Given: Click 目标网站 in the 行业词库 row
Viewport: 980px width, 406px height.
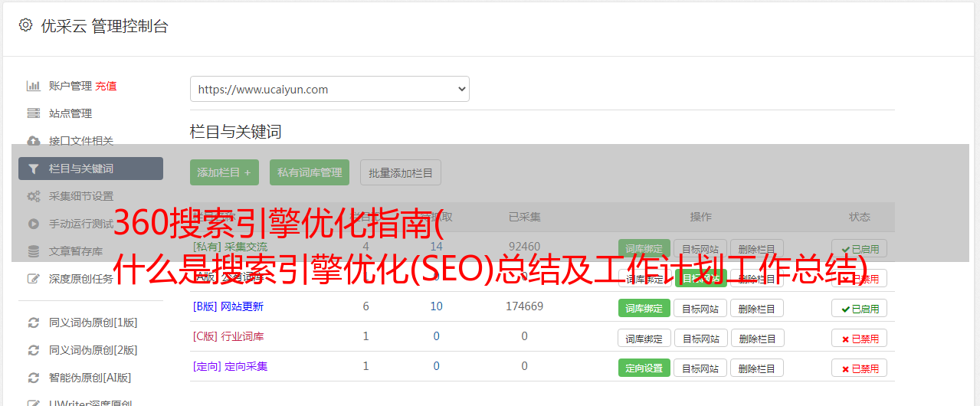Looking at the screenshot, I should [x=700, y=339].
